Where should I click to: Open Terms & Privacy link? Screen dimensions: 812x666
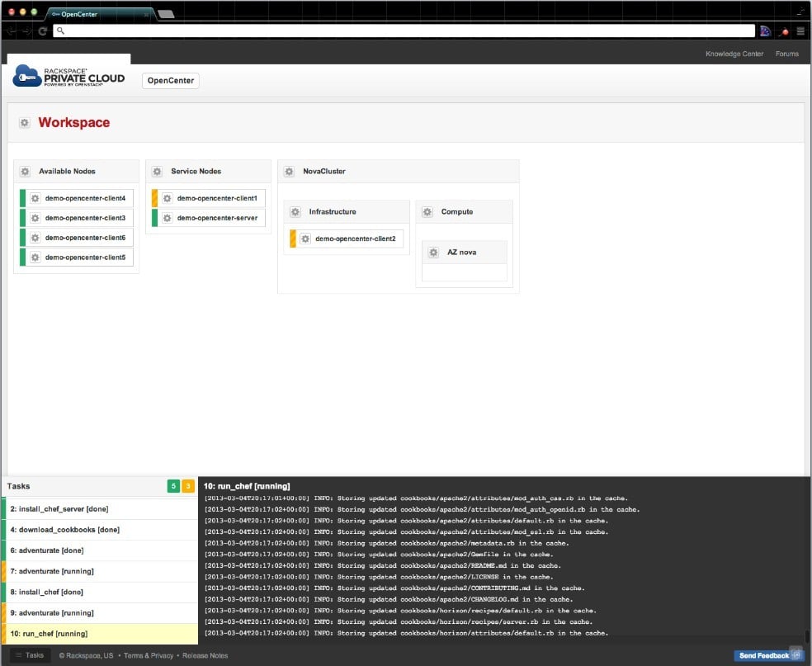coord(149,655)
